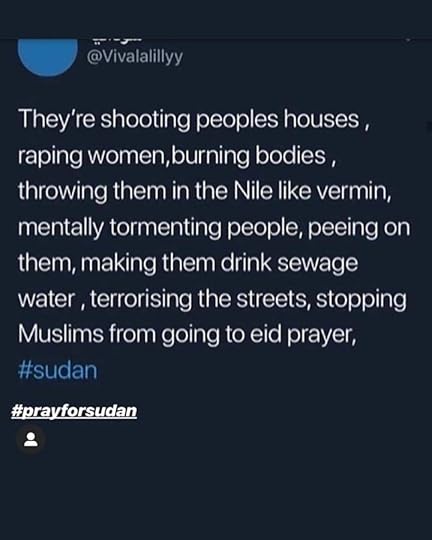Tap the tagged-person icon below #prayforsudan

pos(31,439)
